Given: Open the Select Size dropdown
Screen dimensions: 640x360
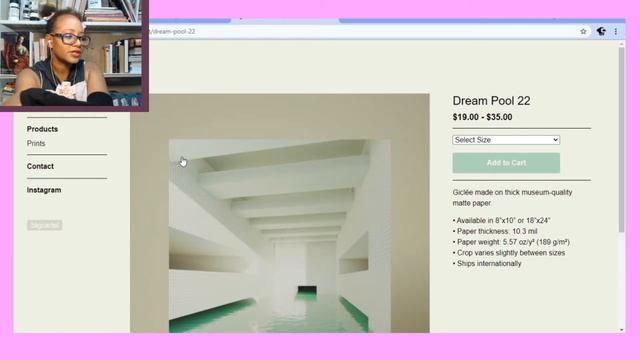Looking at the screenshot, I should 506,140.
